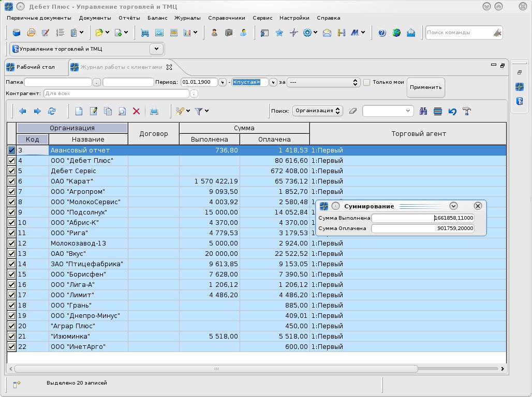532x397 pixels.
Task: Click the 'Применить' button
Action: 425,87
